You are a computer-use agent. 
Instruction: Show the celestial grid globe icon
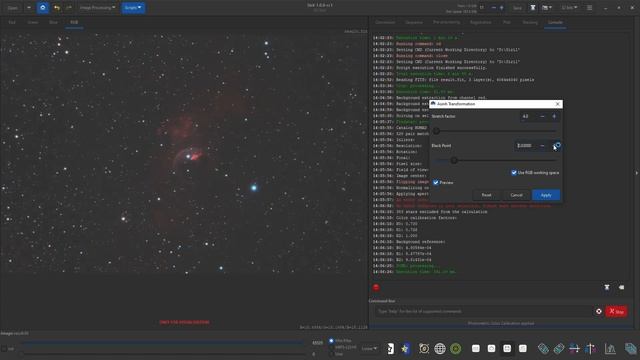click(440, 349)
